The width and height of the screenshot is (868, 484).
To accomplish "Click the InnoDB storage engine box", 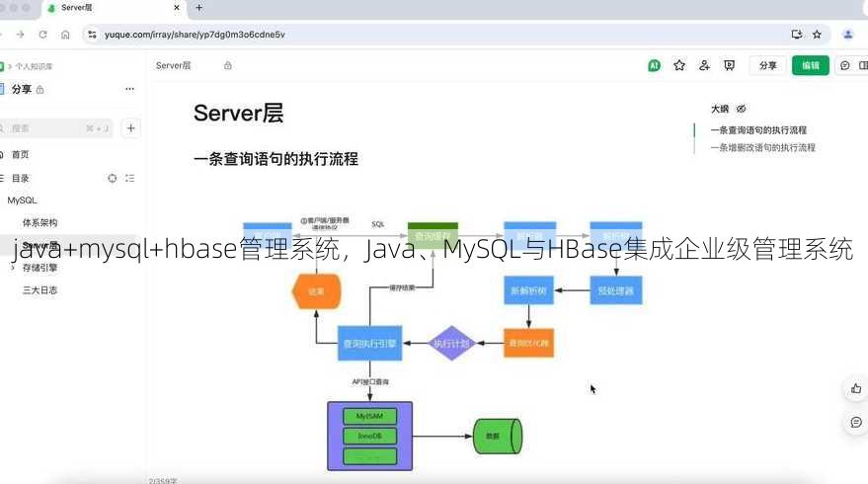I will pos(369,436).
